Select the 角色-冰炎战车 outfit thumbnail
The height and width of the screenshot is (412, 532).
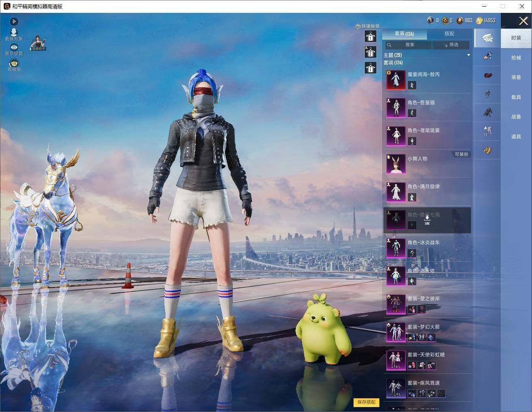point(396,248)
